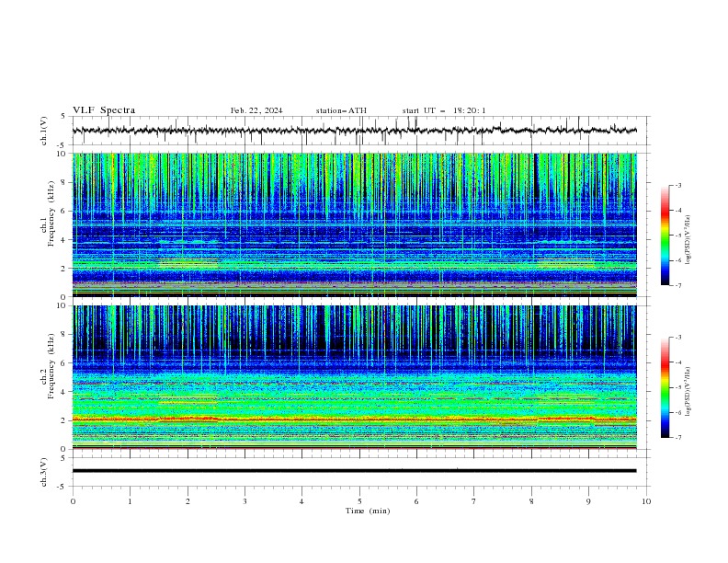Click the ch.2 colorbar "log(PSD)(V²/Hz)" label

pos(688,392)
